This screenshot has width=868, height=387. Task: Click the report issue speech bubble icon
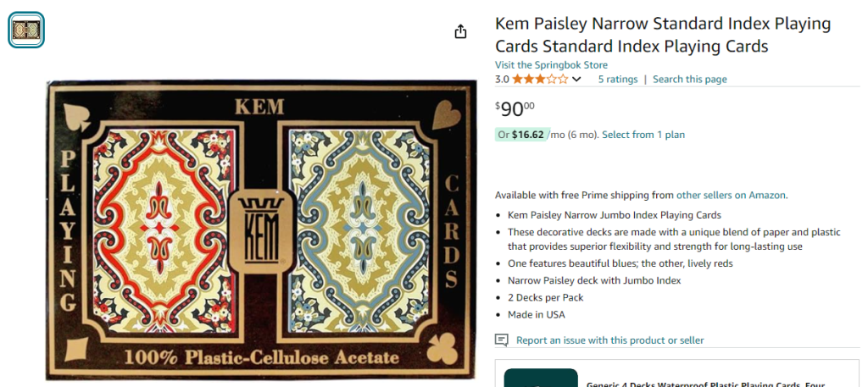pos(502,340)
